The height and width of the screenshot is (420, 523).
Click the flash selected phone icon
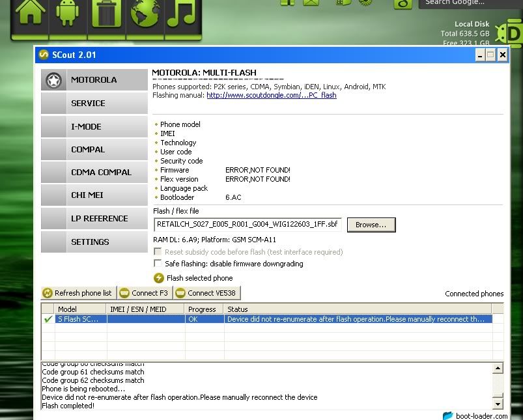[x=158, y=278]
